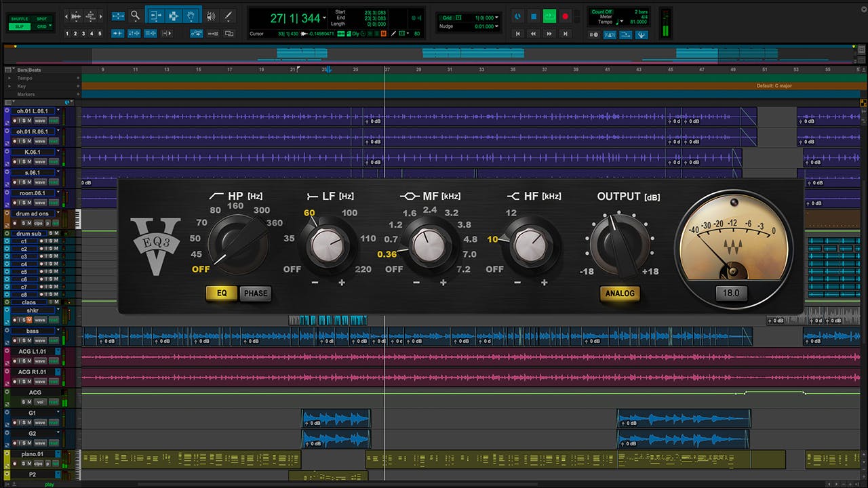Screen dimensions: 868x488
Task: Click the 18.0 output value field
Action: tap(732, 293)
